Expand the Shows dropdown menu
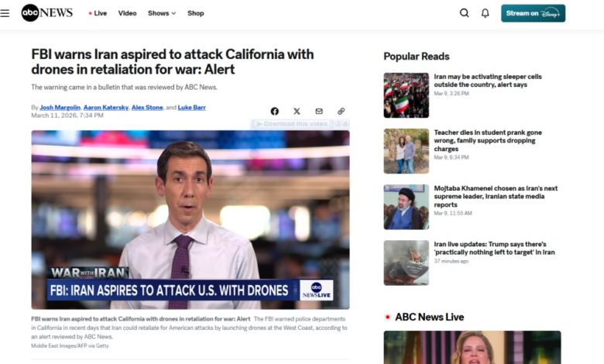 [x=162, y=13]
